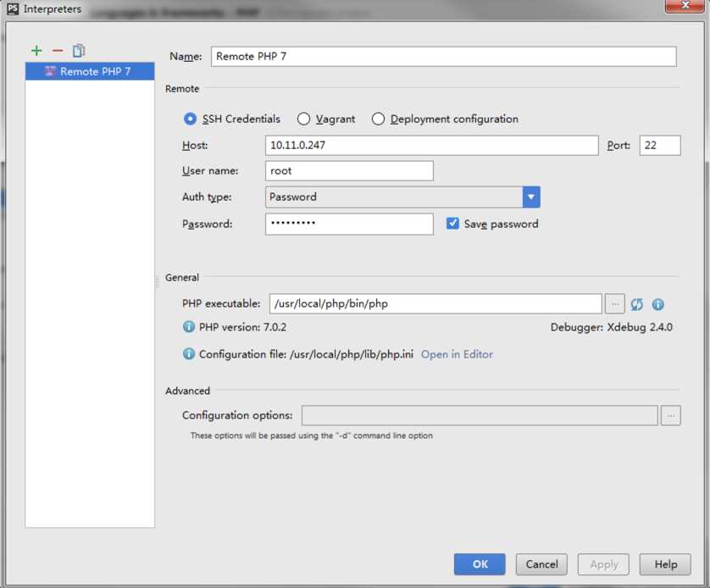Select the SSH Credentials radio button
Image resolution: width=710 pixels, height=588 pixels.
(x=190, y=119)
